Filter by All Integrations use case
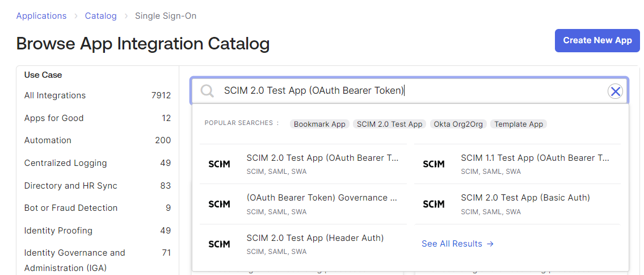Viewport: 644px width, 275px height. pyautogui.click(x=98, y=95)
